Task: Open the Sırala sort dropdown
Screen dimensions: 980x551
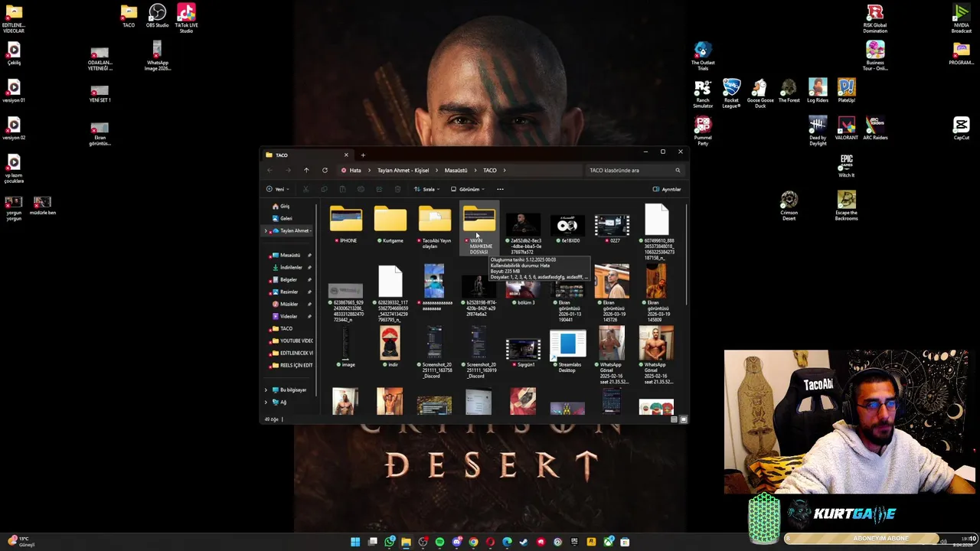Action: [x=427, y=189]
